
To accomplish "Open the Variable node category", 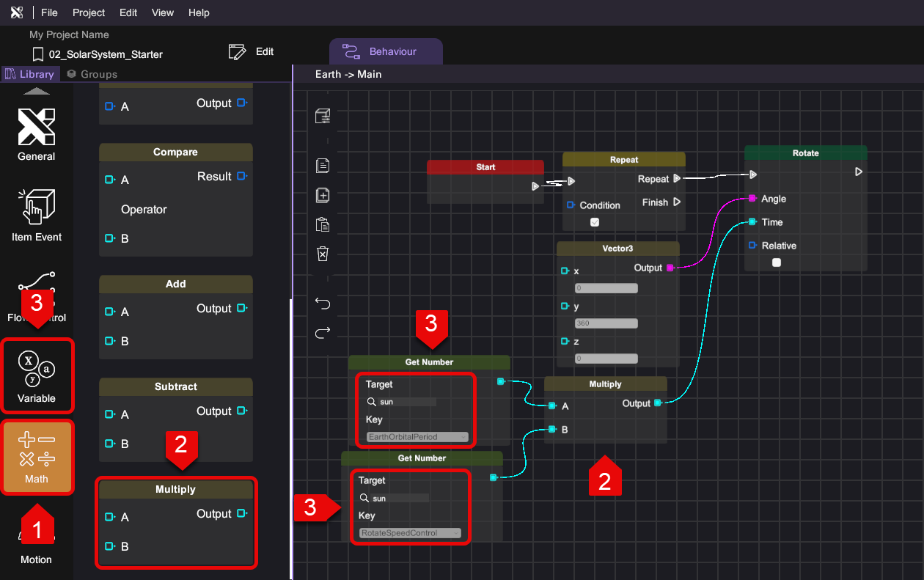I will tap(37, 375).
